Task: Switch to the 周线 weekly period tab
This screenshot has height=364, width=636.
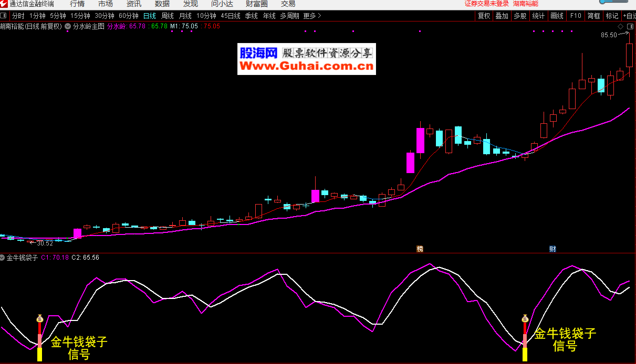Action: point(168,16)
